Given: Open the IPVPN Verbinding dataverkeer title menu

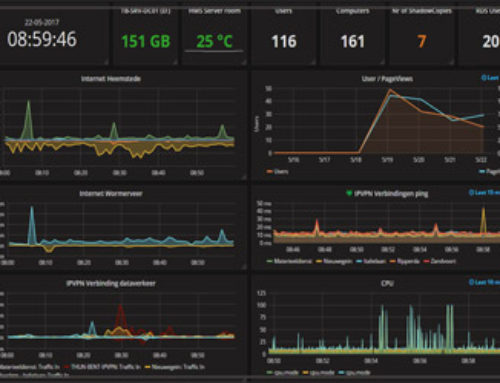Looking at the screenshot, I should [x=111, y=283].
